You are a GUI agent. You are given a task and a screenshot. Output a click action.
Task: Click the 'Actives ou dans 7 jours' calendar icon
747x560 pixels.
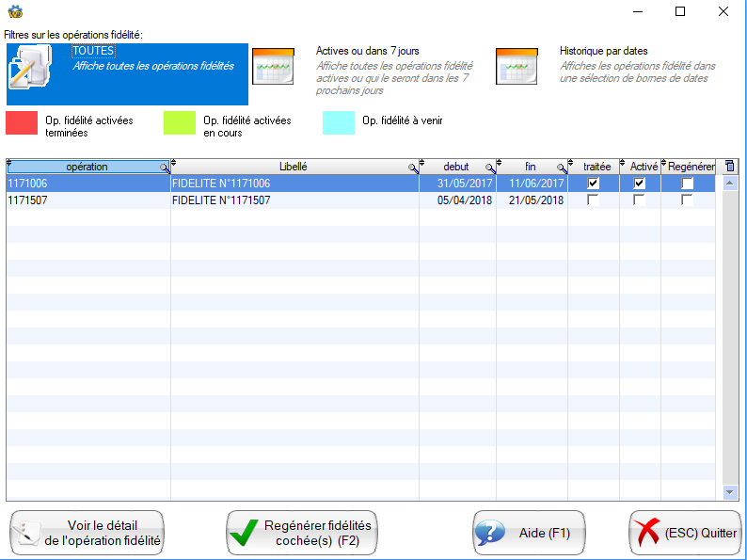pos(273,66)
